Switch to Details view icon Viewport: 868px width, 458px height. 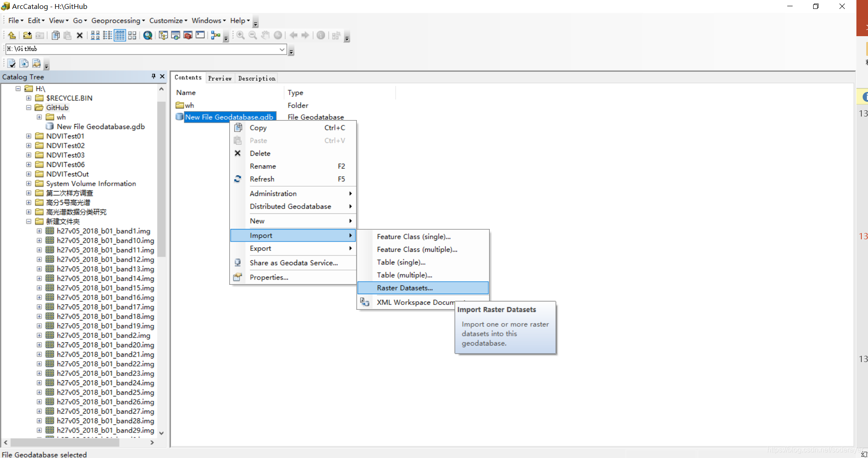coord(120,35)
